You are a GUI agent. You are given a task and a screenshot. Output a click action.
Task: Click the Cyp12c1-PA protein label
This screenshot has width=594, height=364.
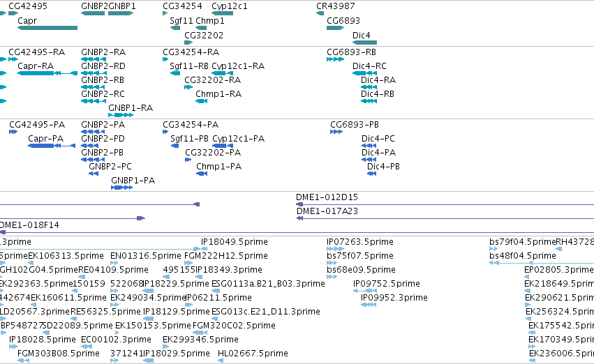(238, 139)
